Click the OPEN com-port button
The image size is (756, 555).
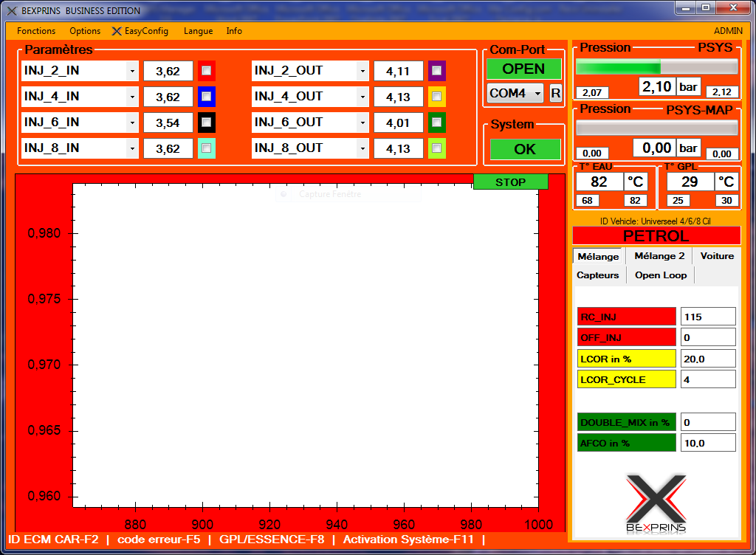coord(523,69)
